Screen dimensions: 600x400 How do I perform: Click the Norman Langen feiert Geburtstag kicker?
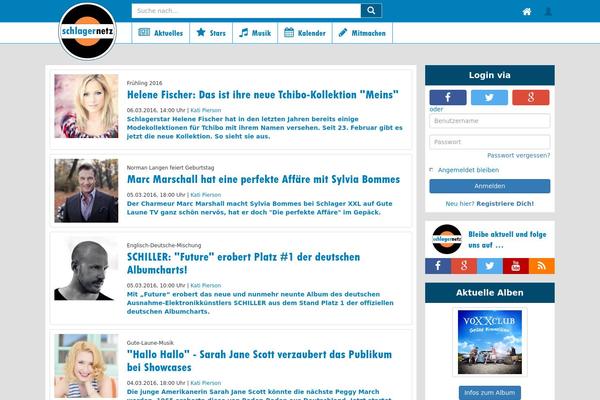[170, 168]
